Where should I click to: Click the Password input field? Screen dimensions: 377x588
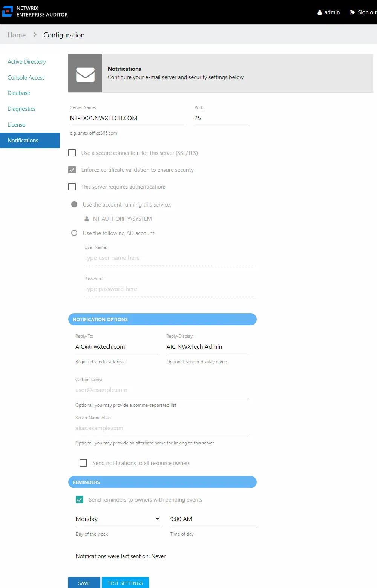pyautogui.click(x=169, y=289)
